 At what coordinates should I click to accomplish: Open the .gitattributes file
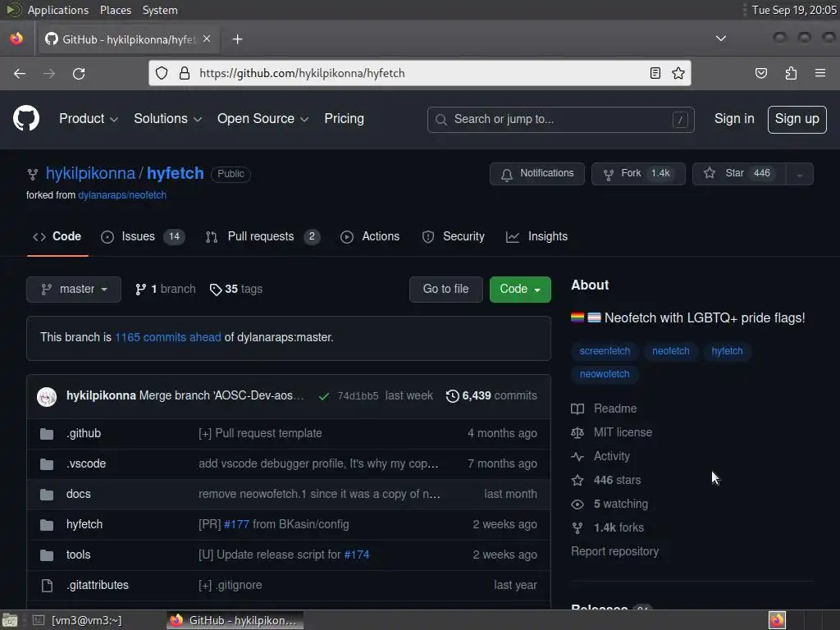[98, 585]
